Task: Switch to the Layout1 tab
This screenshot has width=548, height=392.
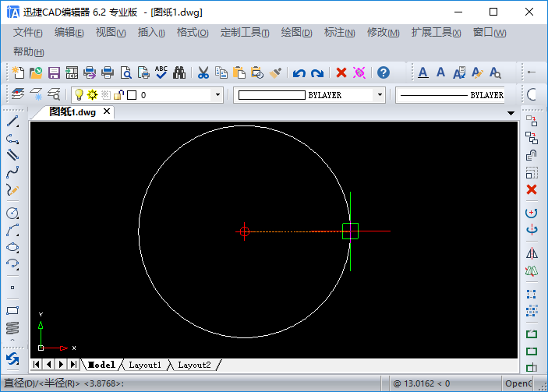Action: 145,365
